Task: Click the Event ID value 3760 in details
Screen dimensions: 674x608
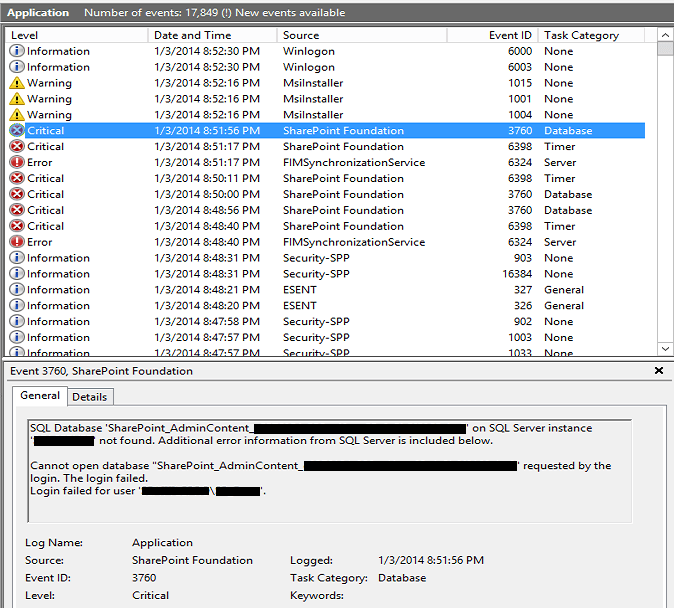Action: pos(144,577)
